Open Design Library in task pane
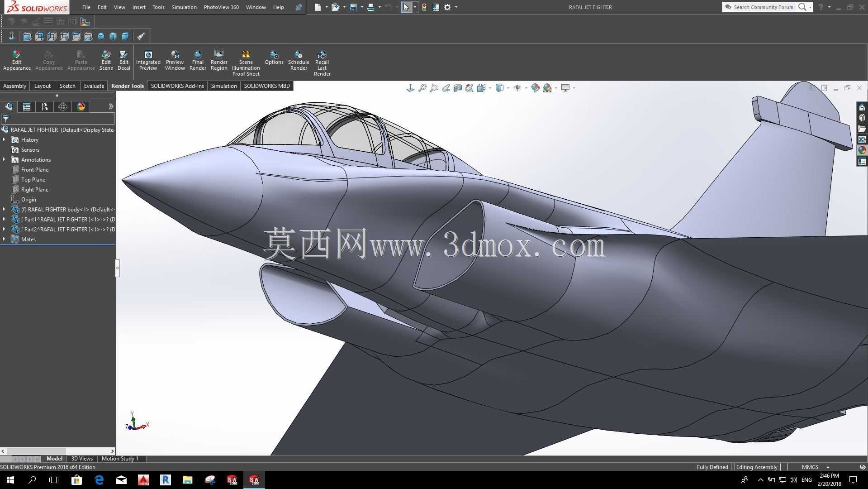The image size is (868, 489). coord(862,118)
